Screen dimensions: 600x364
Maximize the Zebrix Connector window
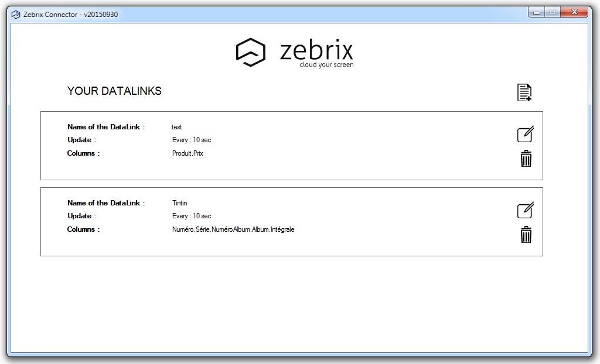(552, 12)
